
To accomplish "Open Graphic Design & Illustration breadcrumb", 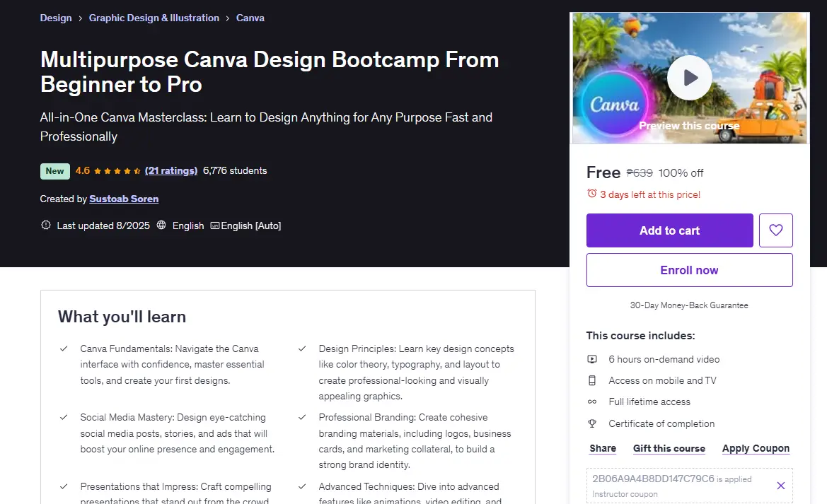I will pos(154,18).
